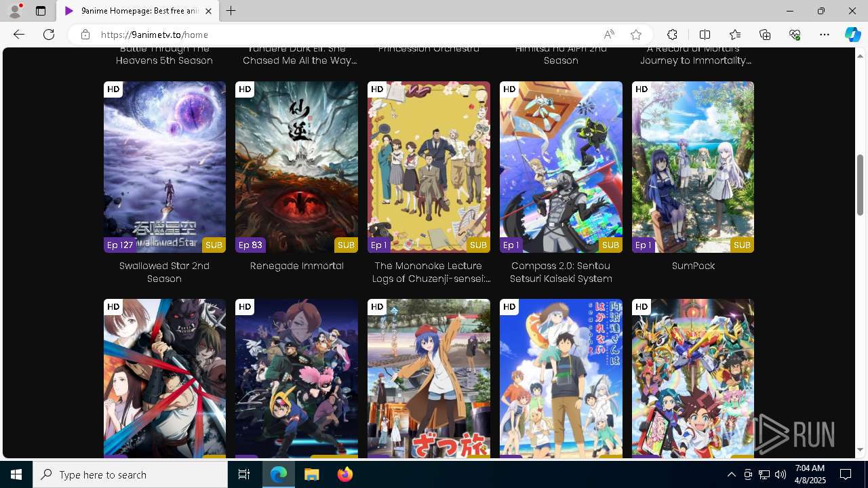Screen dimensions: 868x488
Task: Open Edge profile icon
Action: (14, 11)
